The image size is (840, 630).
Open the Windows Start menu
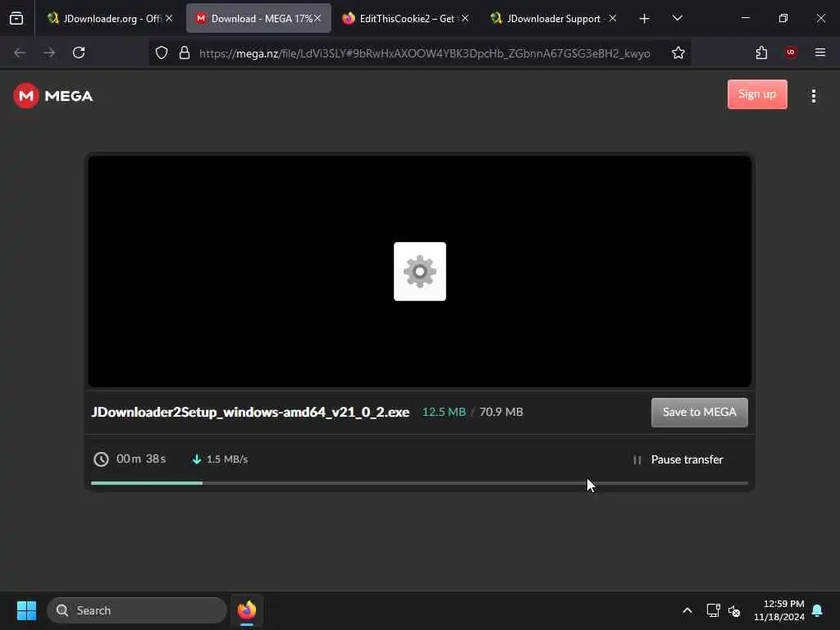[26, 610]
